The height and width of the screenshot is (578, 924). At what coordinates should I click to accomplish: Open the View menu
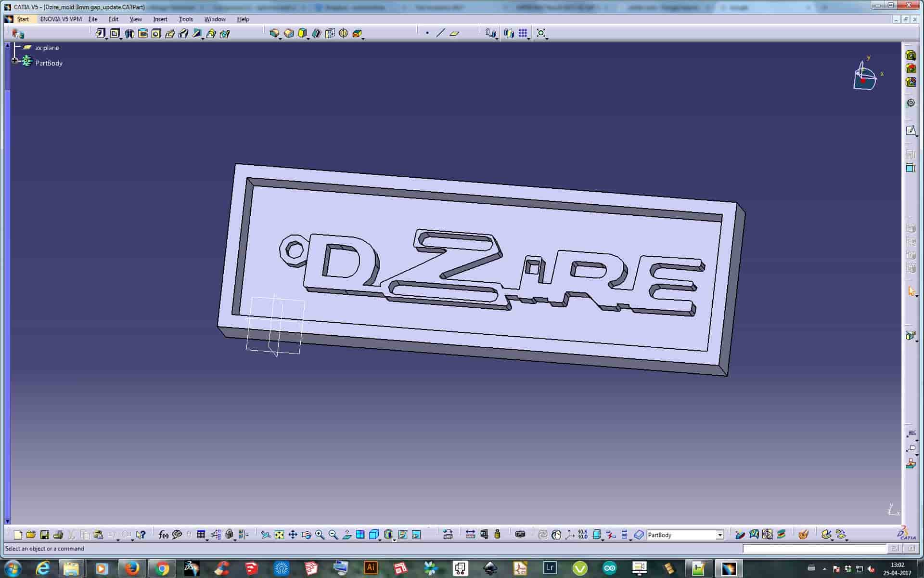pyautogui.click(x=136, y=19)
